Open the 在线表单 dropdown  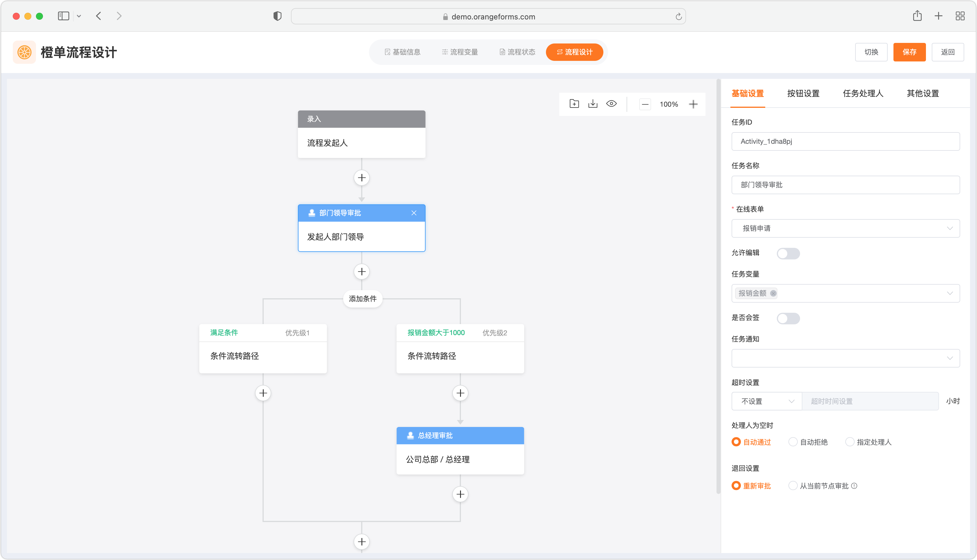coord(845,228)
